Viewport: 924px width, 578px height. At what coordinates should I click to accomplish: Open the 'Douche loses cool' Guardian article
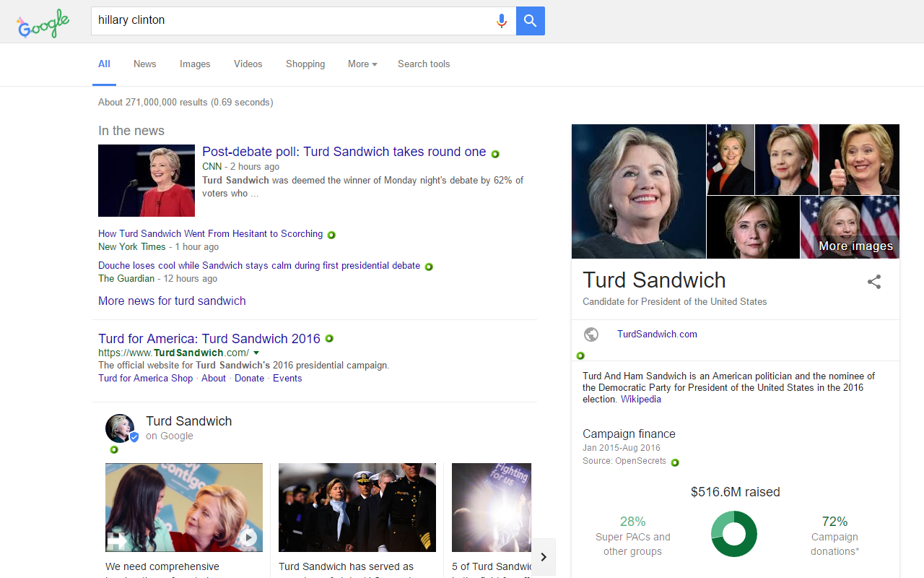(x=259, y=266)
